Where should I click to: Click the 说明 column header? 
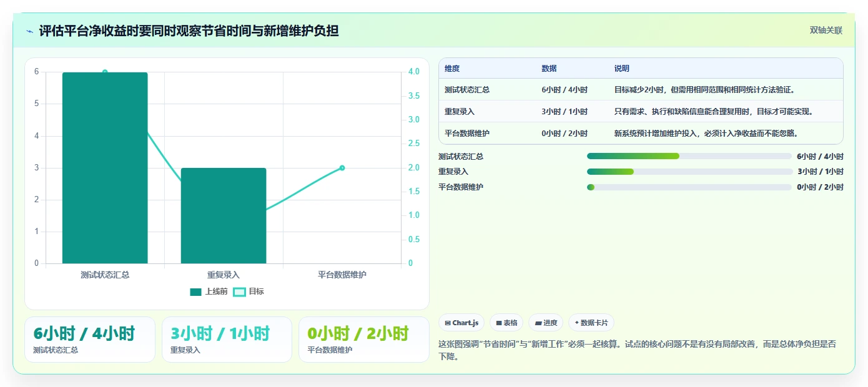click(x=622, y=69)
